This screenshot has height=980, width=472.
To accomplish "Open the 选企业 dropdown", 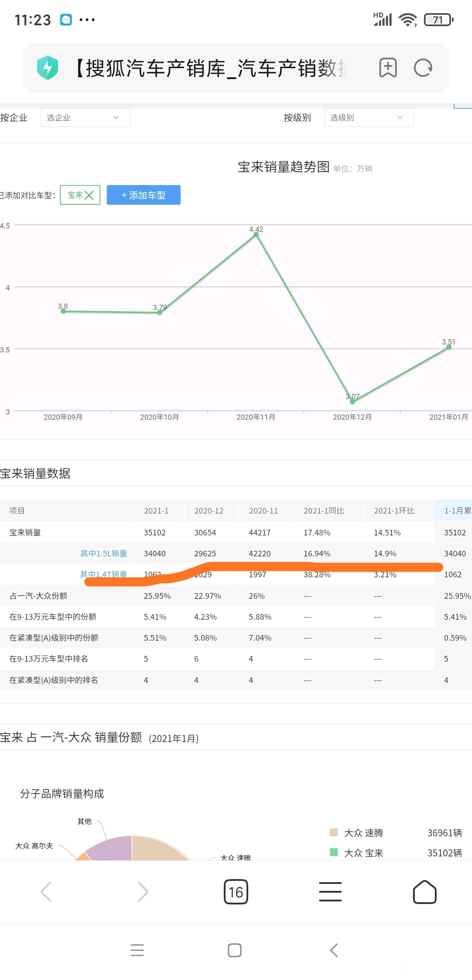I will (86, 117).
